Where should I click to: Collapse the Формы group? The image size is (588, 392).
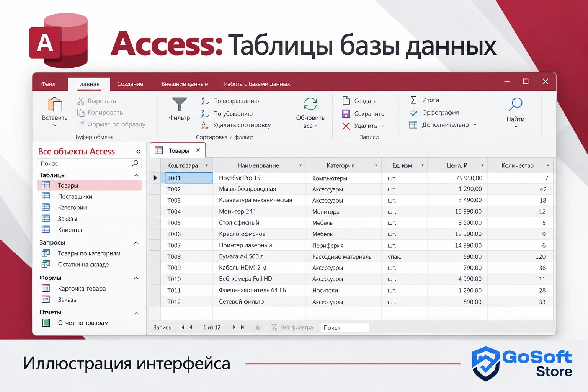tap(136, 278)
